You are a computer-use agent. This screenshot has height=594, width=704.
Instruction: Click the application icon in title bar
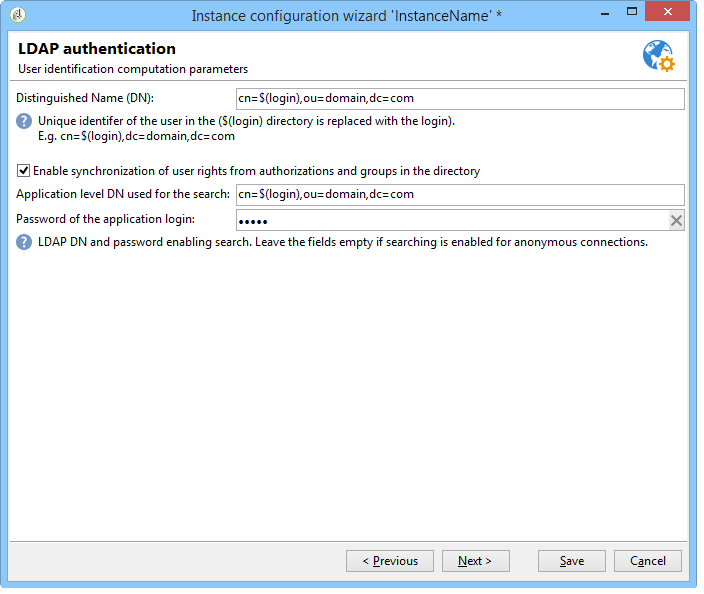pos(18,15)
